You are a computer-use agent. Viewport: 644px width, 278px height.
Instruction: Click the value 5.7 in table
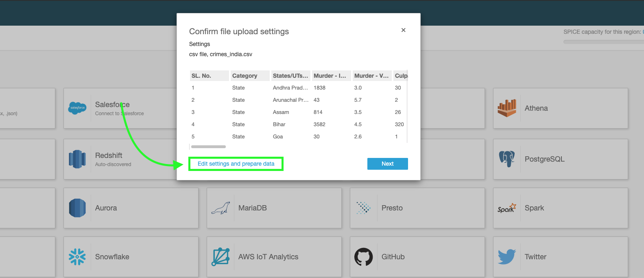[x=358, y=100]
